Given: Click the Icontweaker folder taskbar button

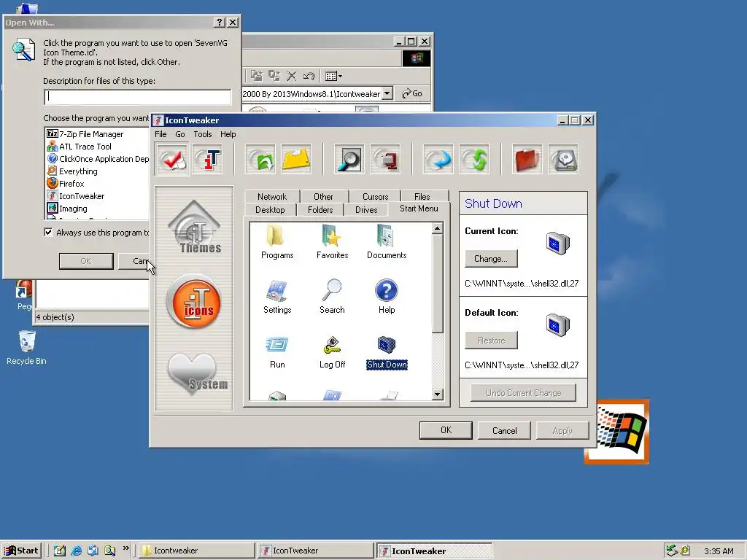Looking at the screenshot, I should click(196, 551).
